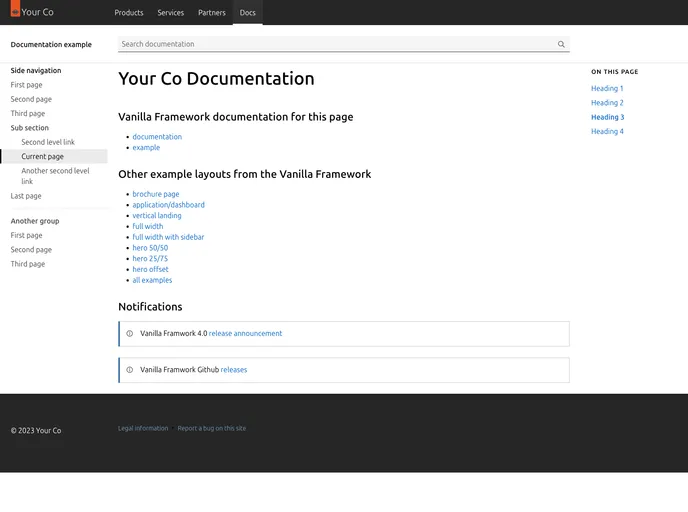The height and width of the screenshot is (512, 688).
Task: Open Legal information in footer
Action: [143, 428]
